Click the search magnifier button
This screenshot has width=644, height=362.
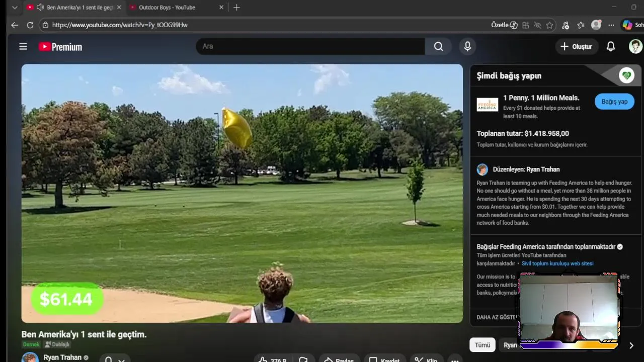[439, 46]
